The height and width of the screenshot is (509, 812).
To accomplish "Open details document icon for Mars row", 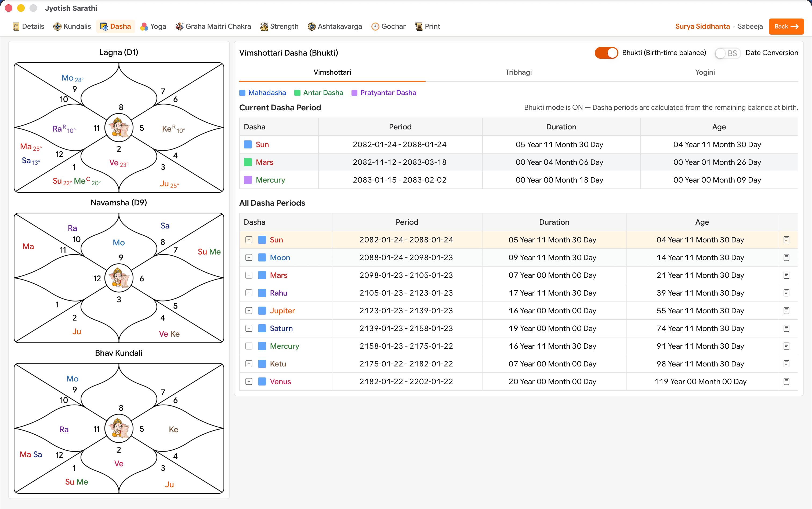I will [786, 275].
